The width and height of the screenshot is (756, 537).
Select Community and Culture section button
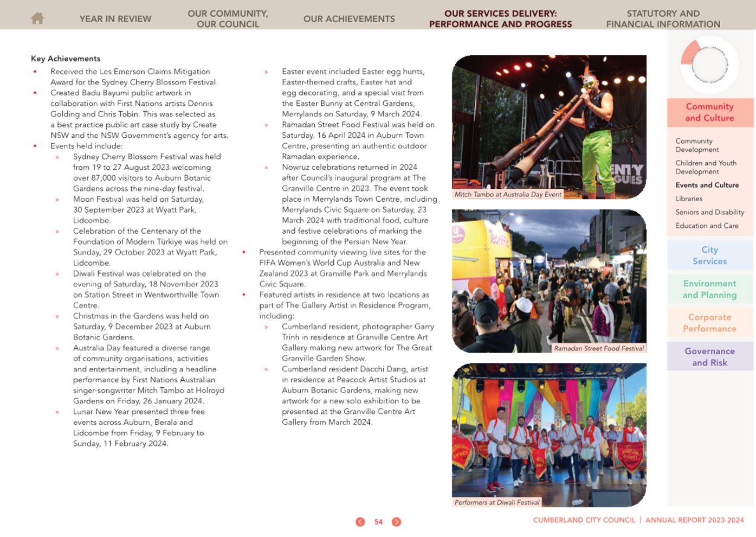710,112
